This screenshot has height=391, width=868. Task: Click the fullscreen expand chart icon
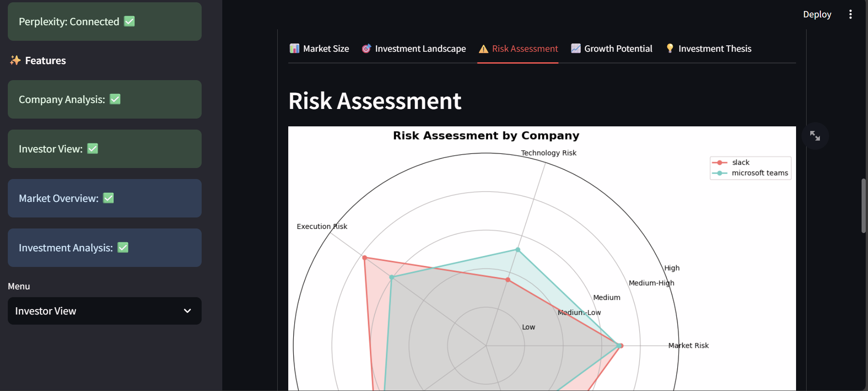[x=815, y=136]
